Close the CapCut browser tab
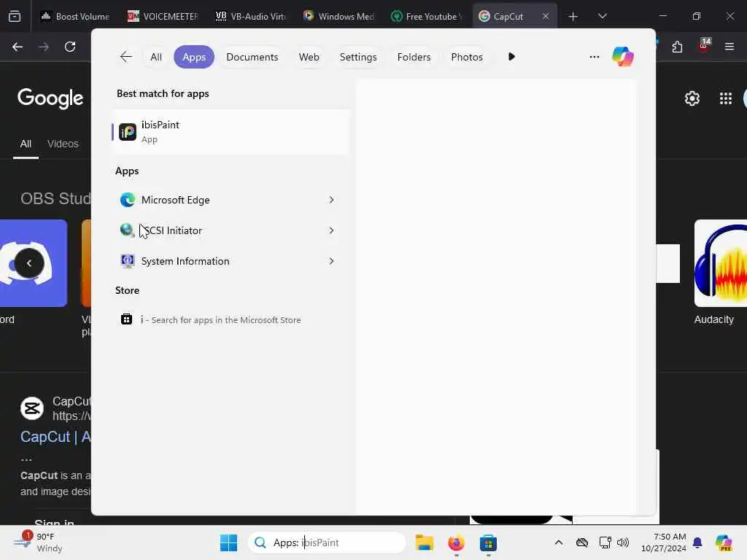Screen dimensions: 747x560 pos(546,16)
